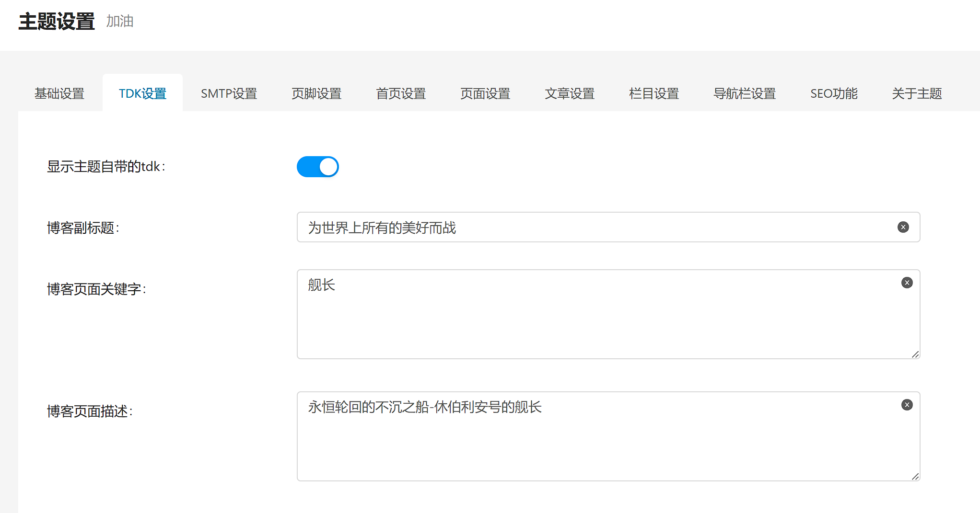
Task: View the 关于主题 tab
Action: [917, 93]
